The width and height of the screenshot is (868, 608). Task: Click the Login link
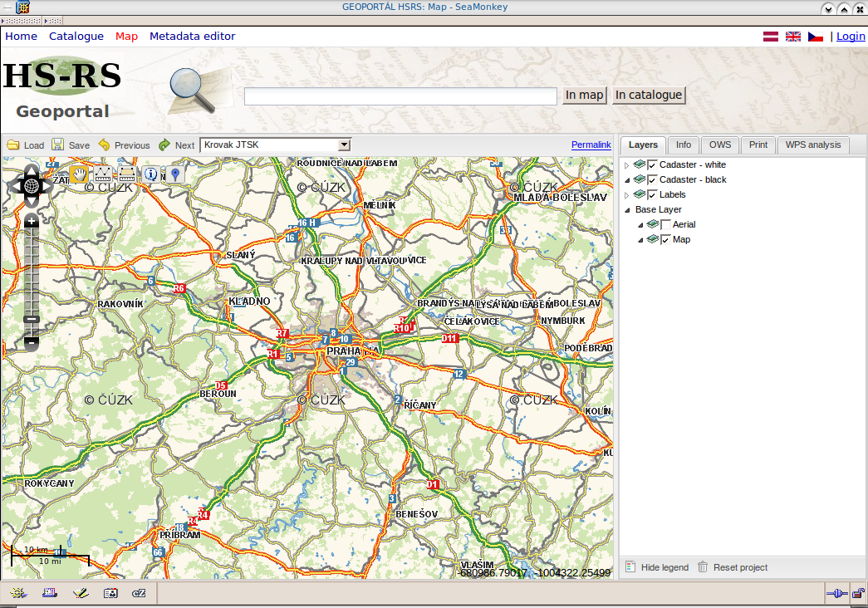point(851,36)
